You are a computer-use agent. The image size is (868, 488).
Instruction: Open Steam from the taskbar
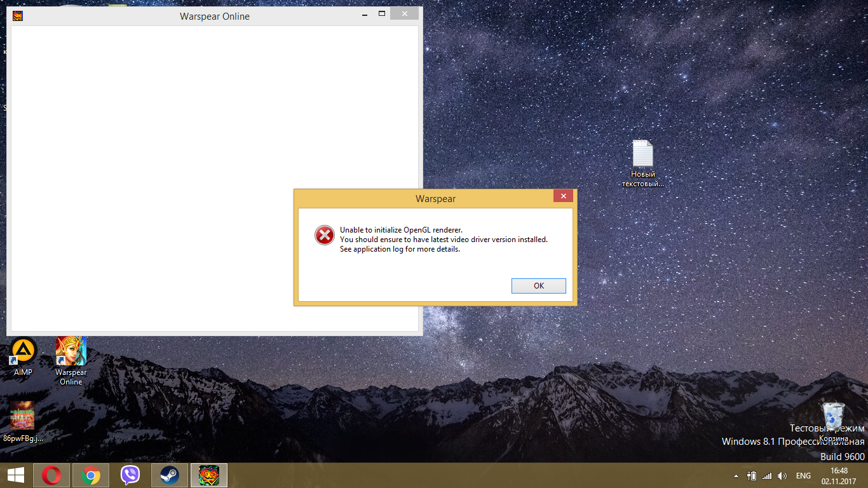170,475
